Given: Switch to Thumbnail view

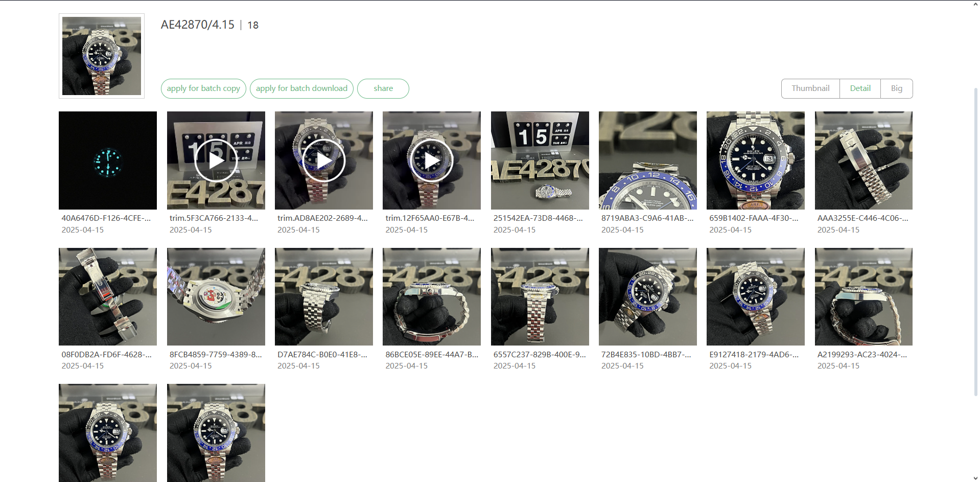Looking at the screenshot, I should pyautogui.click(x=810, y=88).
